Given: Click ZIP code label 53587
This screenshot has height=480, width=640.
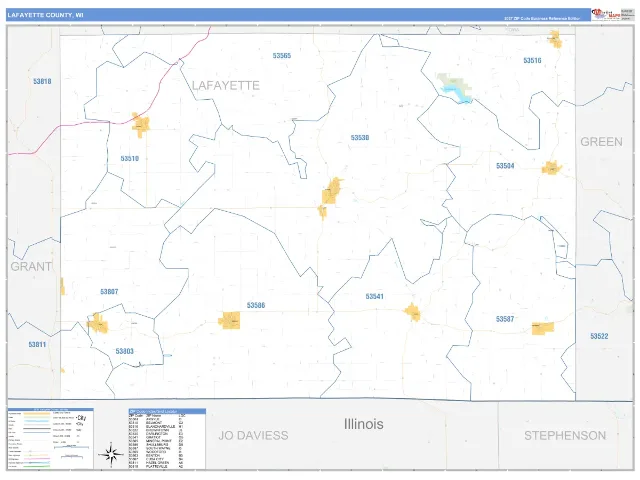Looking at the screenshot, I should point(504,319).
